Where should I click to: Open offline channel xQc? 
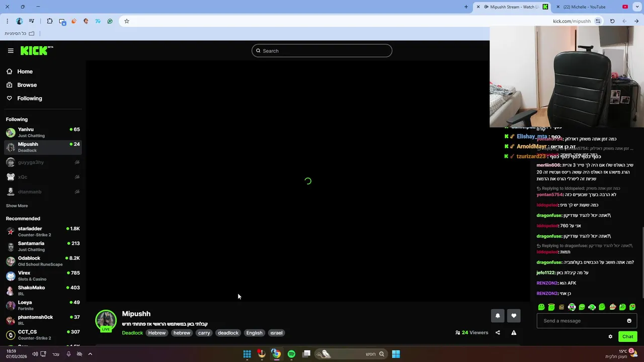(43, 177)
